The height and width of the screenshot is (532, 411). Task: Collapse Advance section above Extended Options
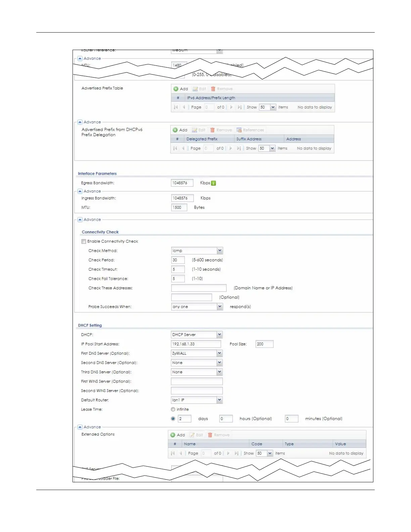80,427
